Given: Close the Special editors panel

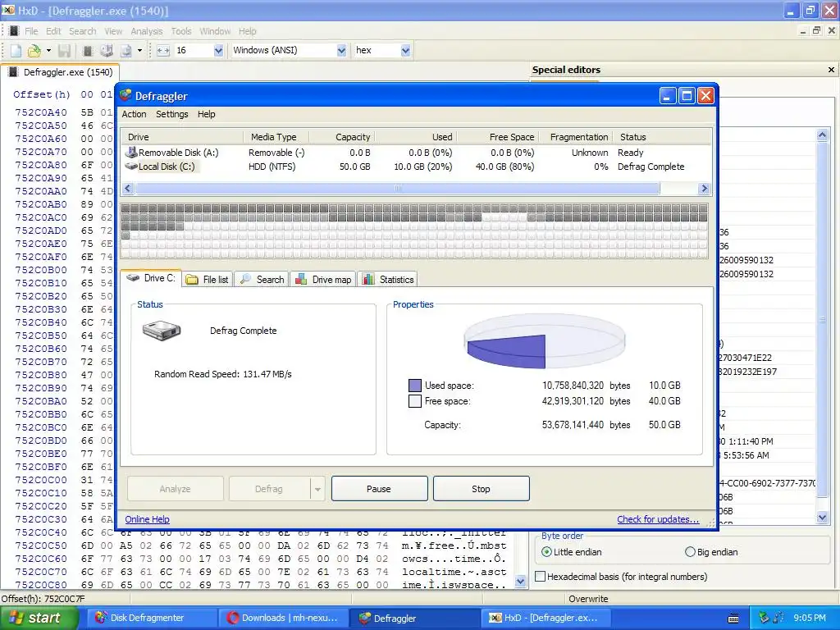Looking at the screenshot, I should click(x=831, y=70).
